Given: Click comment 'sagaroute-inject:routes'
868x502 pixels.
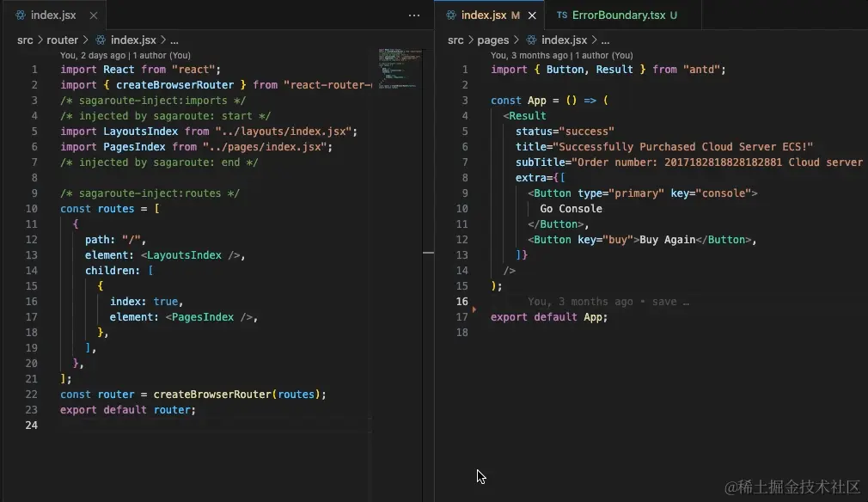Looking at the screenshot, I should 150,193.
